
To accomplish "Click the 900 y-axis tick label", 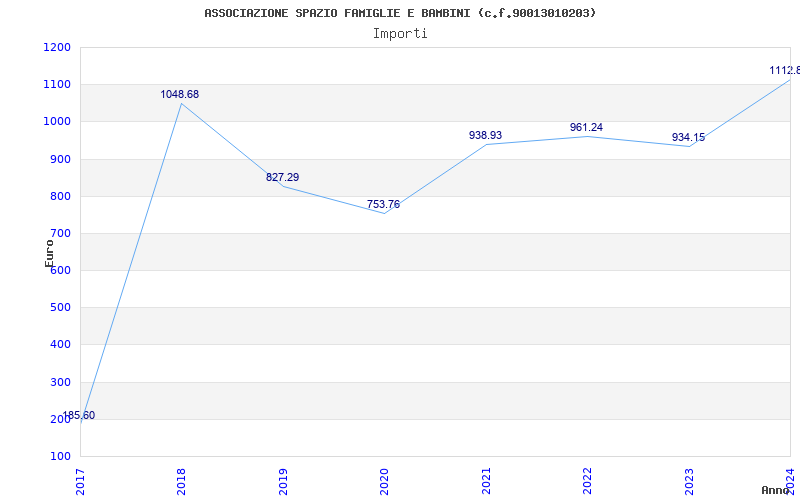I will [60, 159].
